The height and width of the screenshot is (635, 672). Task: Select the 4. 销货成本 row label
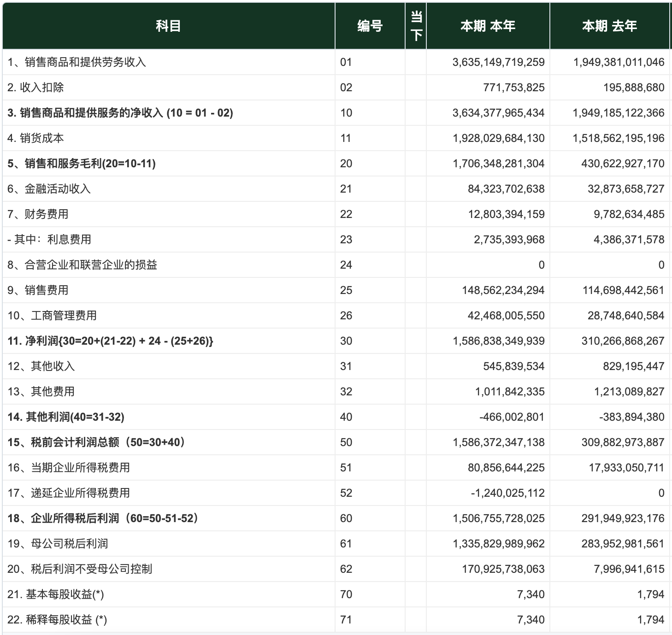click(35, 138)
